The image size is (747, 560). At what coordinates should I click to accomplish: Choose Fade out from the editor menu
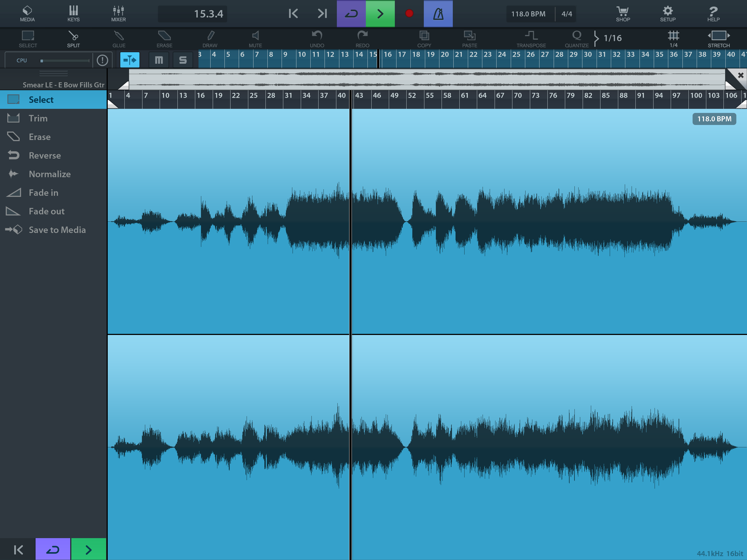tap(46, 211)
